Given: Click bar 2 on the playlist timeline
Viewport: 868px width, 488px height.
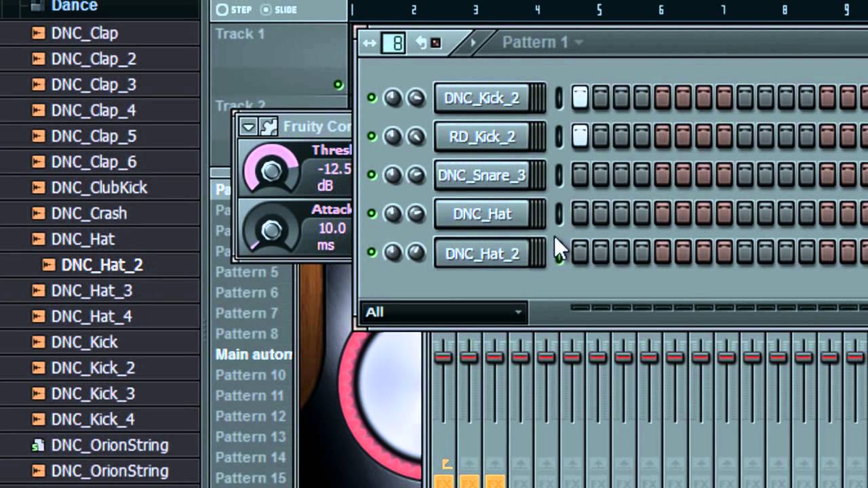Looking at the screenshot, I should click(414, 9).
